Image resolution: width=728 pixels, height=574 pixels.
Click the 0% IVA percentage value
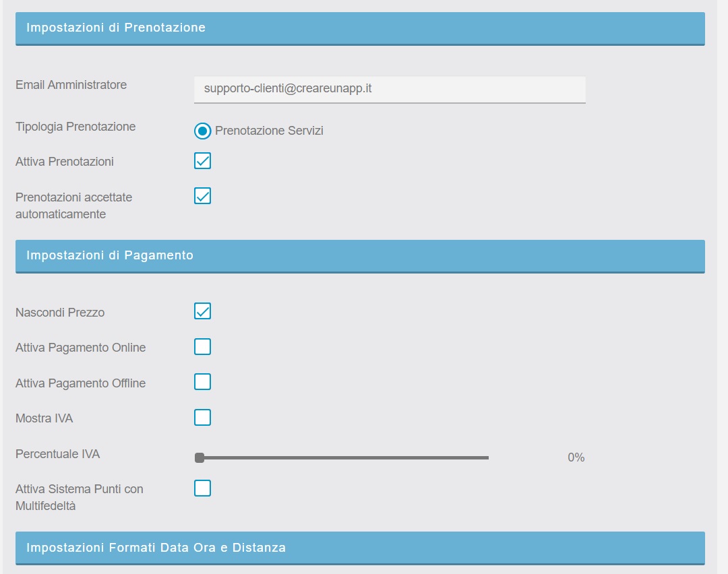576,458
